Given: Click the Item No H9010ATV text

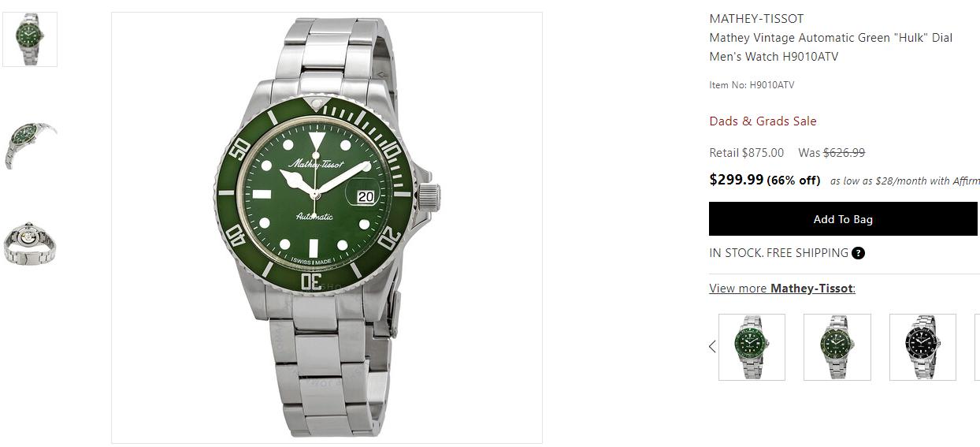Looking at the screenshot, I should [x=752, y=85].
